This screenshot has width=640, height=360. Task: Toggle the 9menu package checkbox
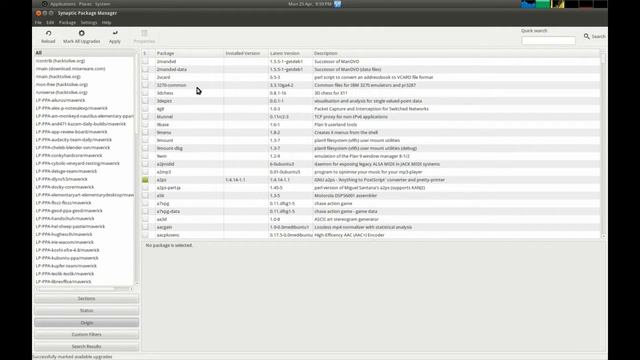(x=145, y=132)
